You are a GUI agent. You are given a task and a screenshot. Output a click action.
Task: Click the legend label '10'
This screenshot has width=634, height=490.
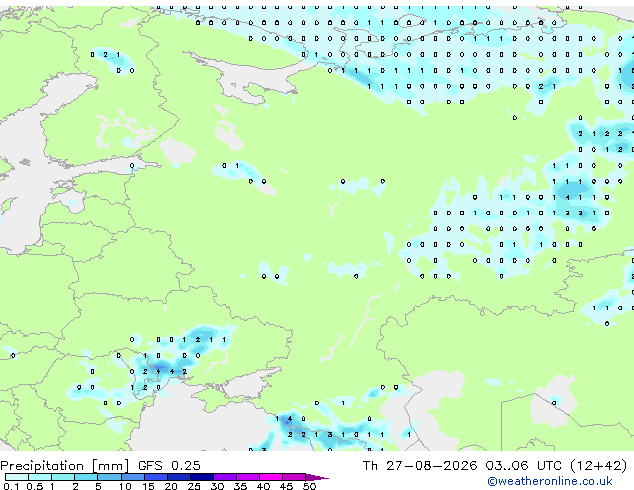(x=125, y=486)
